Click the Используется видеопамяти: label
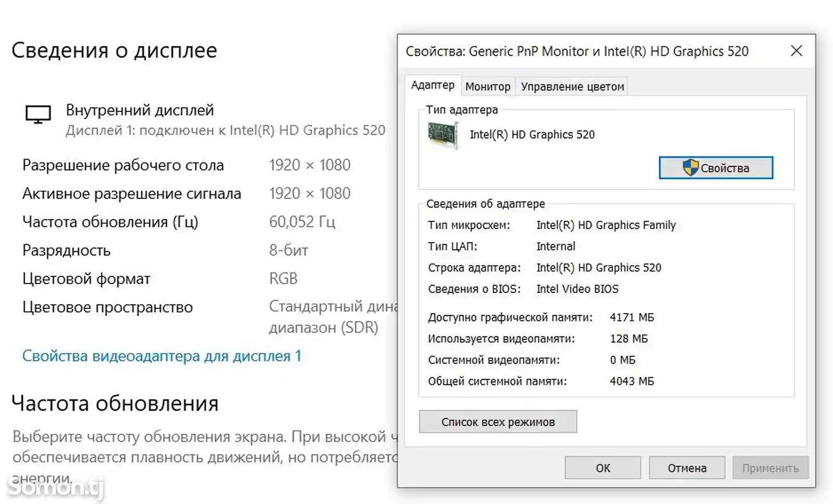Image resolution: width=833 pixels, height=504 pixels. click(x=501, y=339)
